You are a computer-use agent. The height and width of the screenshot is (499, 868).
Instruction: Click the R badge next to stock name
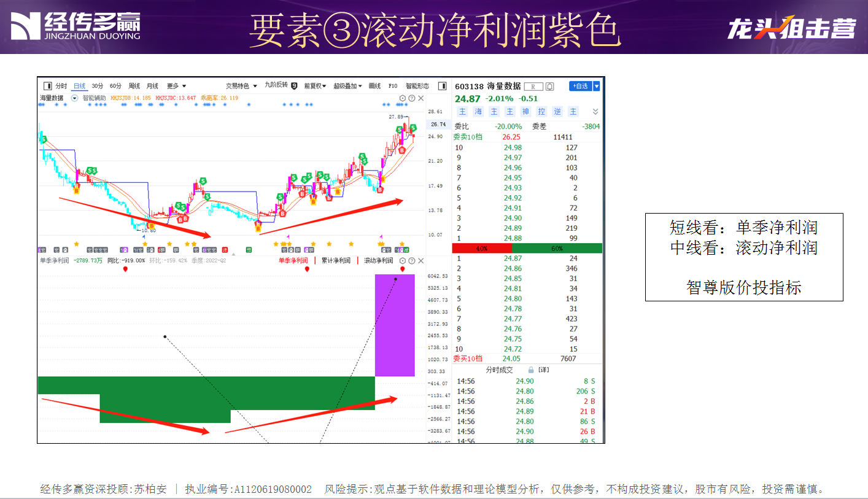click(533, 87)
